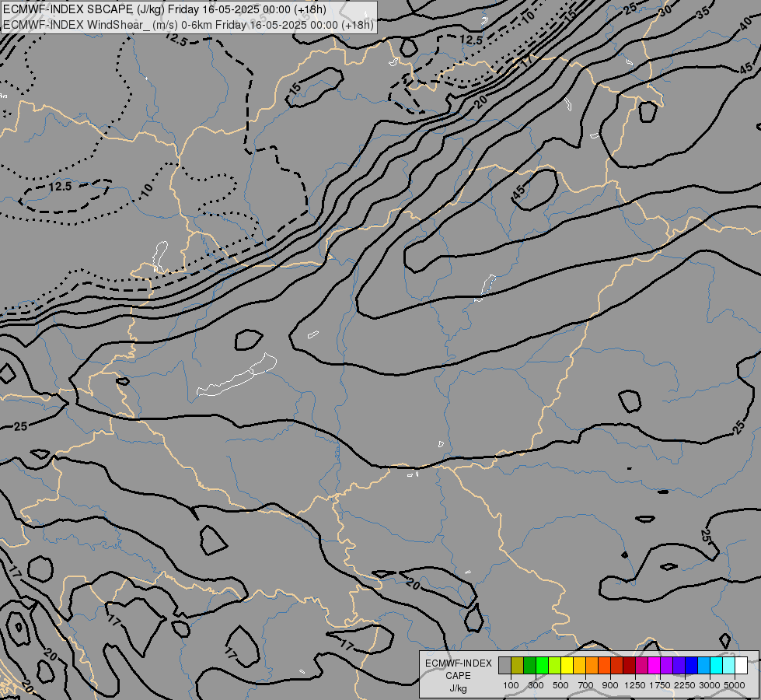The width and height of the screenshot is (761, 700).
Task: Select the white swatch ending the legend
Action: click(741, 666)
